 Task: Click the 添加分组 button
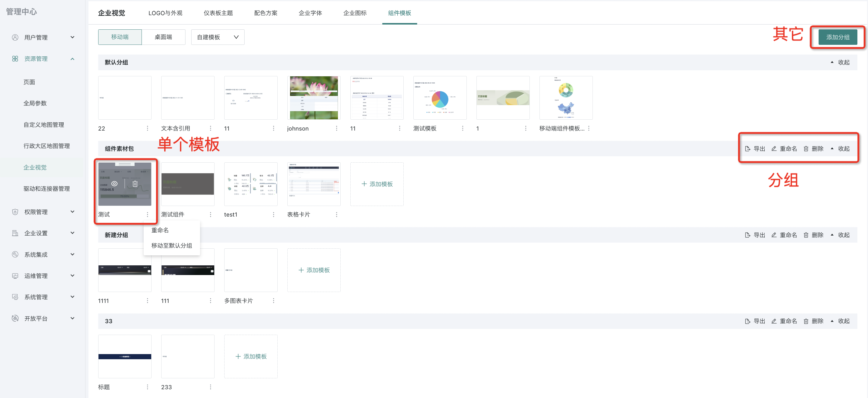[838, 37]
